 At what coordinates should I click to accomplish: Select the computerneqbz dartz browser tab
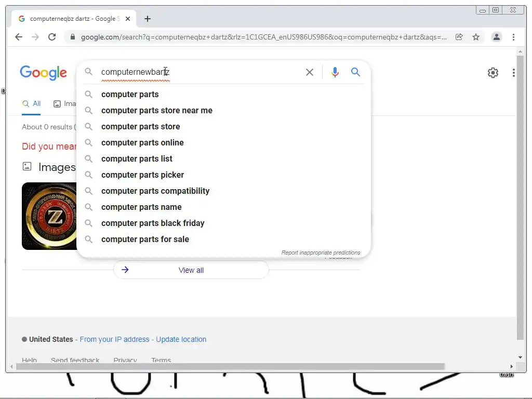point(74,19)
